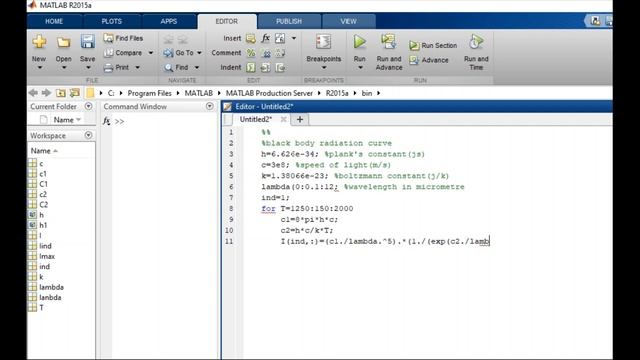
Task: Expand the Breakpoints dropdown arrow
Action: (x=324, y=68)
